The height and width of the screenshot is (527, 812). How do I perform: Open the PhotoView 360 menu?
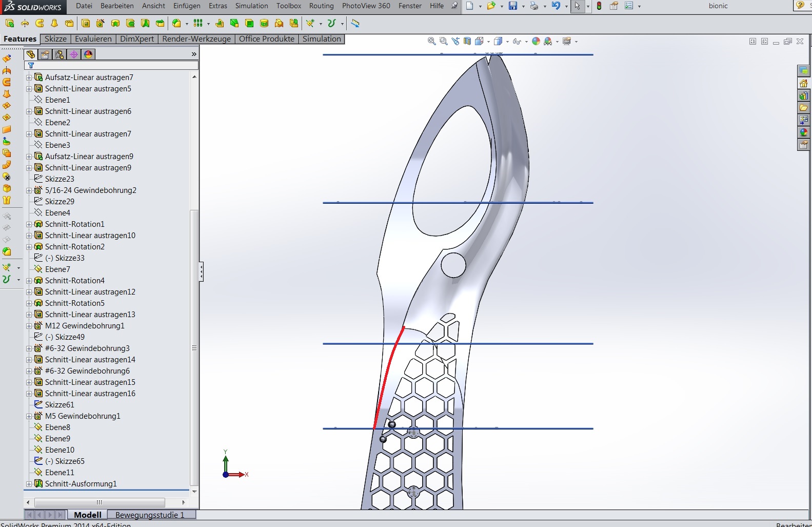click(366, 6)
